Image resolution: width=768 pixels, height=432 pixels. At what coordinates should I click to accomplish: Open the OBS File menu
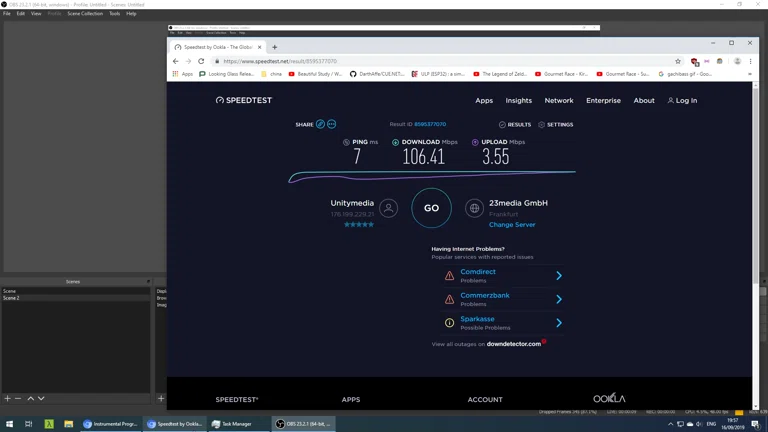point(7,14)
